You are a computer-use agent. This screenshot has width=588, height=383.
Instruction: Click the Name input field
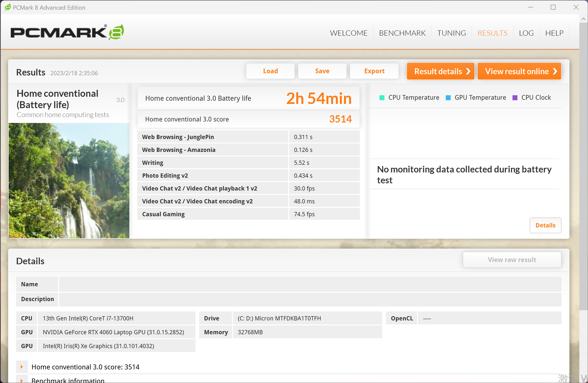[x=310, y=284]
